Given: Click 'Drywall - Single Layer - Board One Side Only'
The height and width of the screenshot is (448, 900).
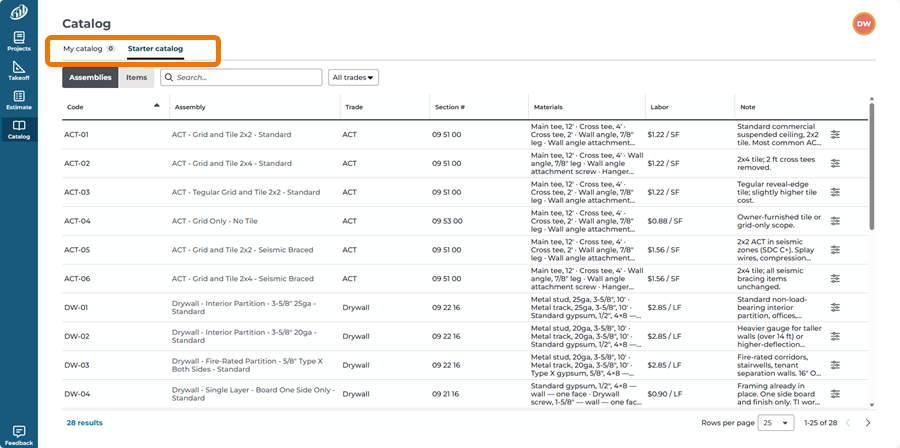Looking at the screenshot, I should click(253, 394).
